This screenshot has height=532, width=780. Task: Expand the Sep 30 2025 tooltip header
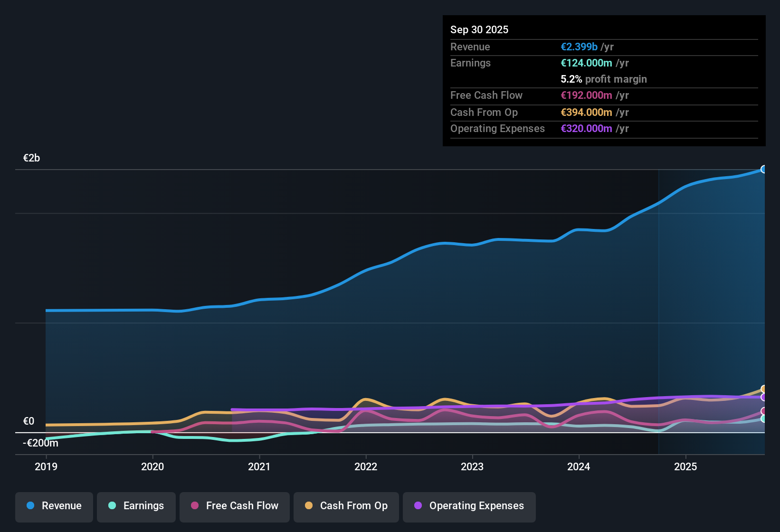click(479, 29)
